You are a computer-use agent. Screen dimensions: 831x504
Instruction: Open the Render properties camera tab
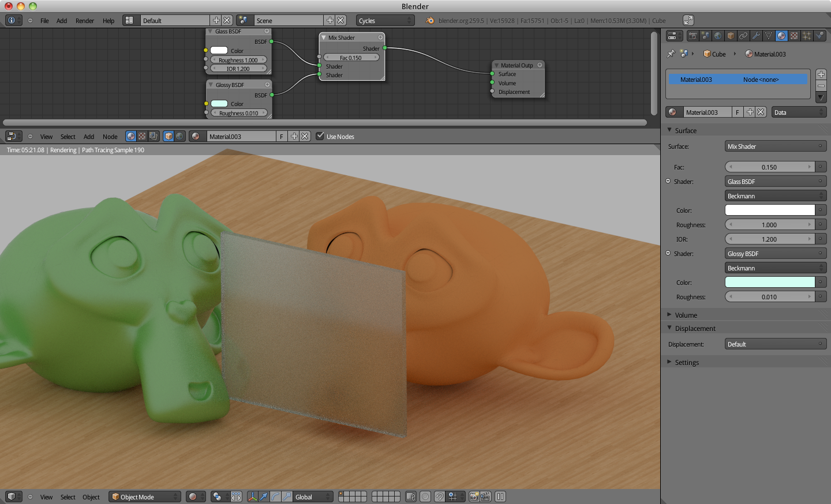point(693,36)
